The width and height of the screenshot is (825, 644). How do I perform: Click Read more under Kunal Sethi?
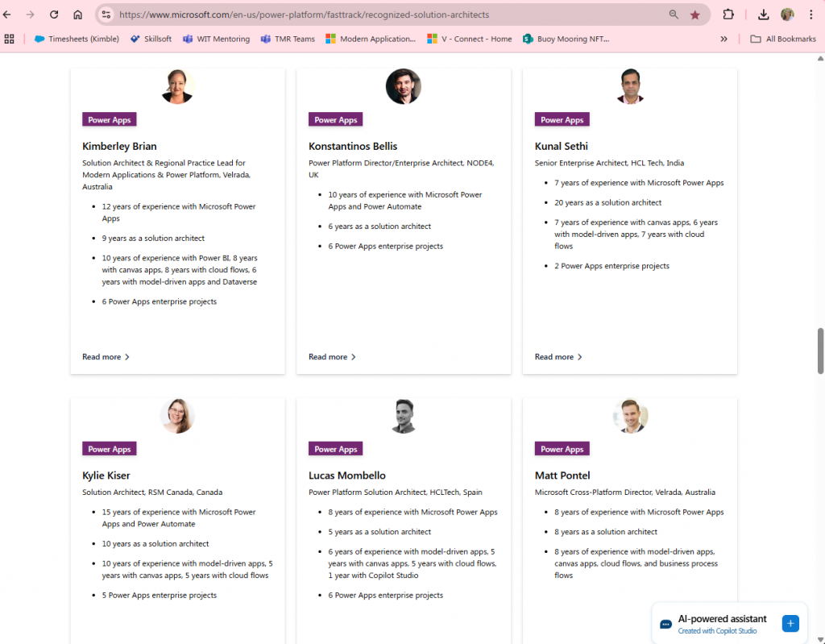(558, 357)
